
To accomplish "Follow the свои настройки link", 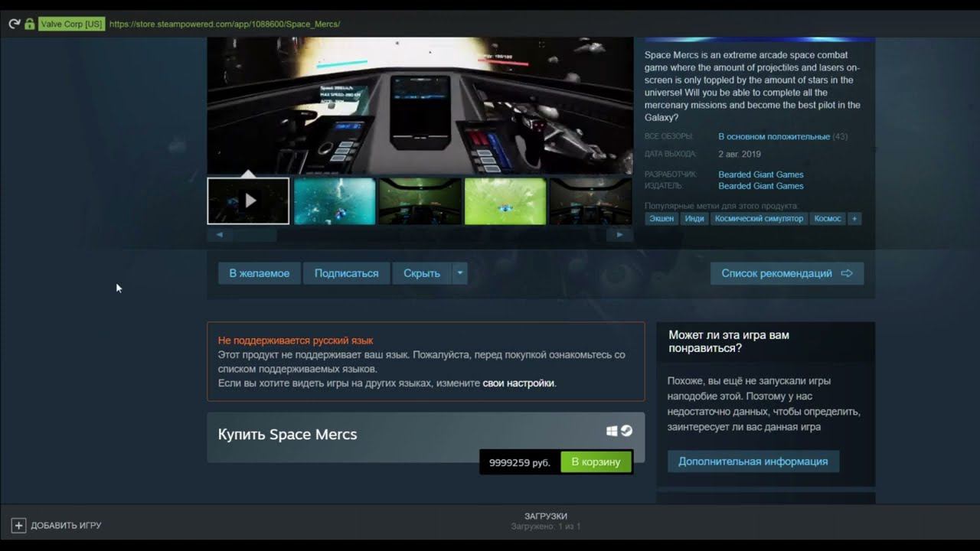I will point(518,383).
